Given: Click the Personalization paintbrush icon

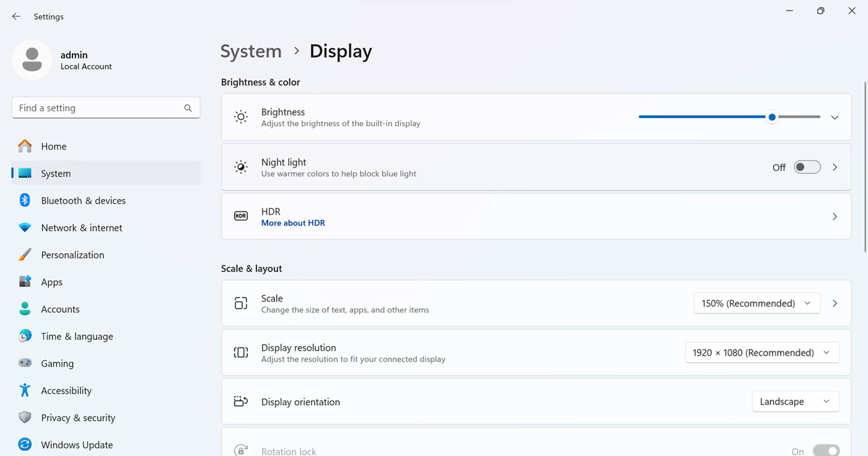Looking at the screenshot, I should pos(25,254).
